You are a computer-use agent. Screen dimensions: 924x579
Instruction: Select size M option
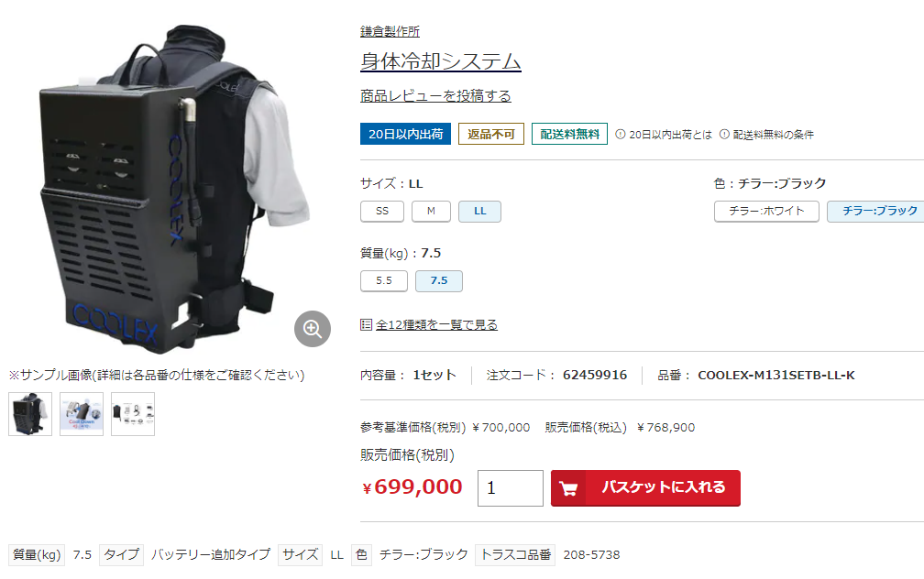pos(431,211)
